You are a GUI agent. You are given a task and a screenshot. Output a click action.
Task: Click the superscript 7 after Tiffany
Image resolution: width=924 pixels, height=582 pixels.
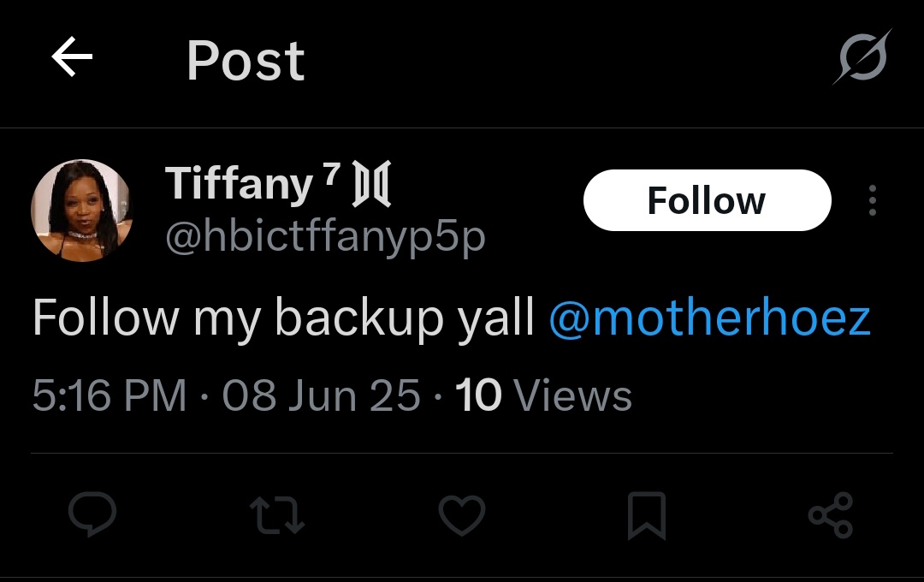[x=332, y=174]
